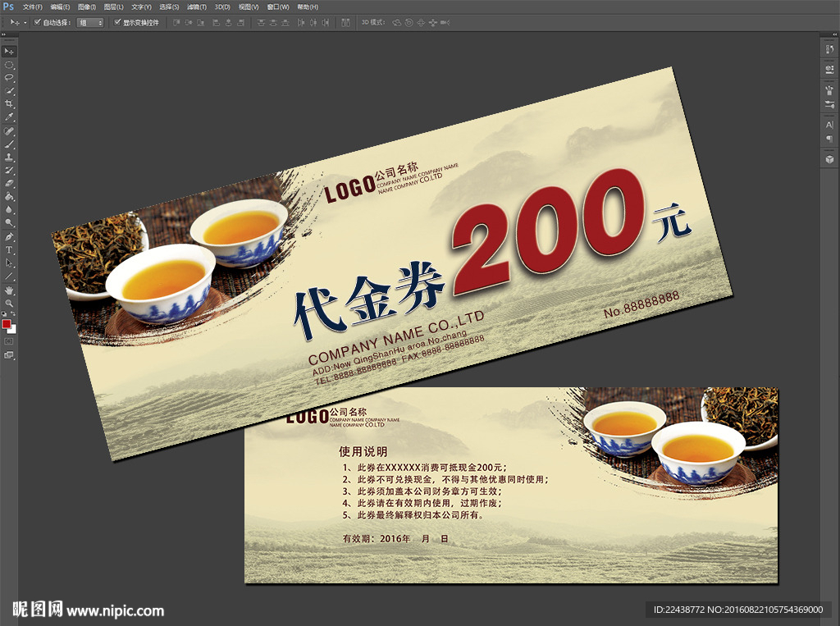Open the History panel icon

tap(830, 49)
